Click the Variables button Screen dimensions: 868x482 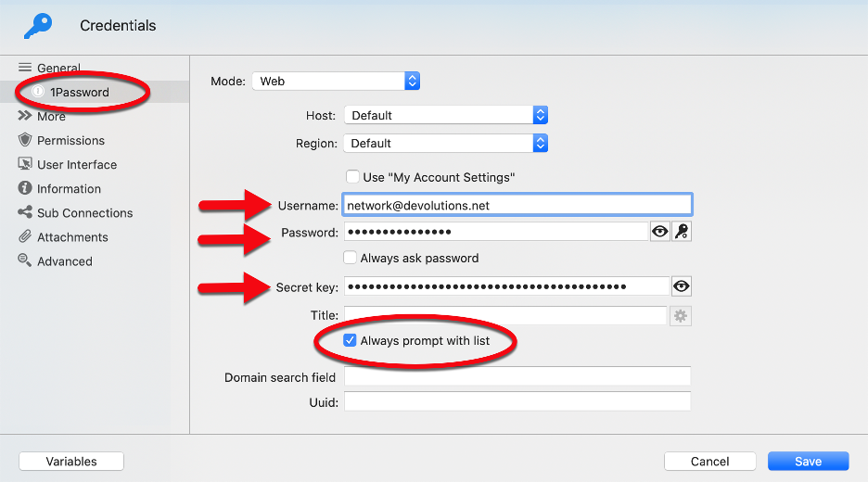71,461
